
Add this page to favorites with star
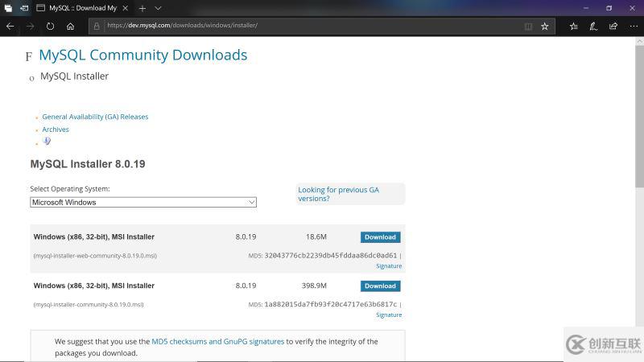point(545,27)
